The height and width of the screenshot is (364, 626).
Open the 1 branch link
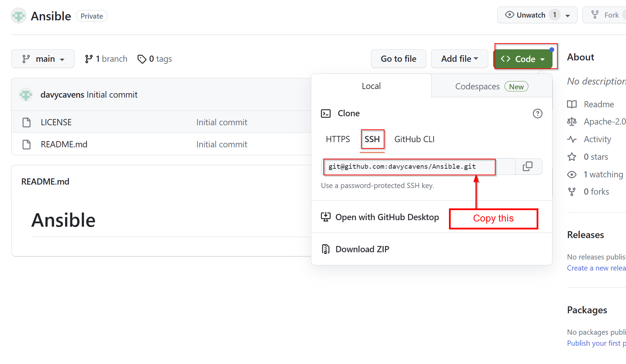(106, 59)
